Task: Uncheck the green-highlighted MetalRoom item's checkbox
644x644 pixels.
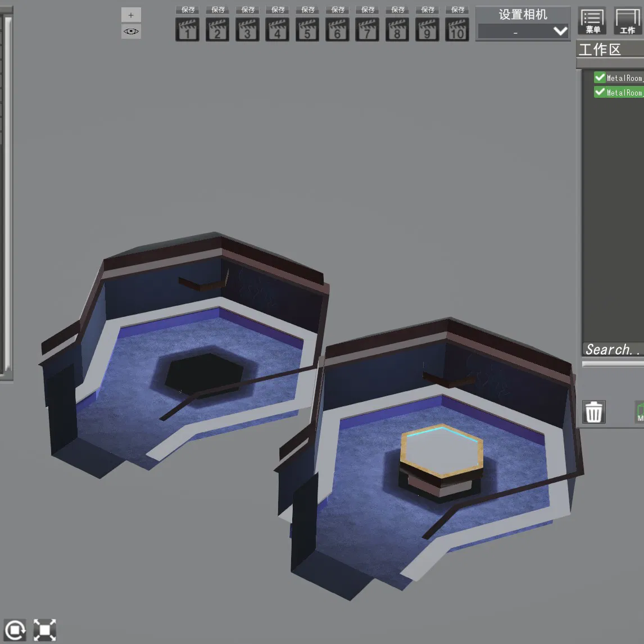Action: point(600,92)
